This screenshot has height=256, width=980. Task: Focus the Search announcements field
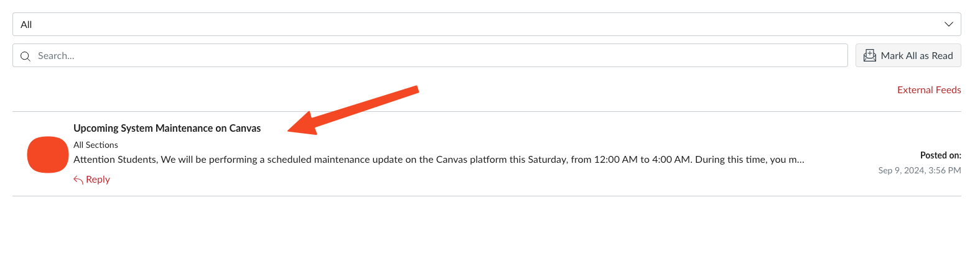tap(436, 56)
